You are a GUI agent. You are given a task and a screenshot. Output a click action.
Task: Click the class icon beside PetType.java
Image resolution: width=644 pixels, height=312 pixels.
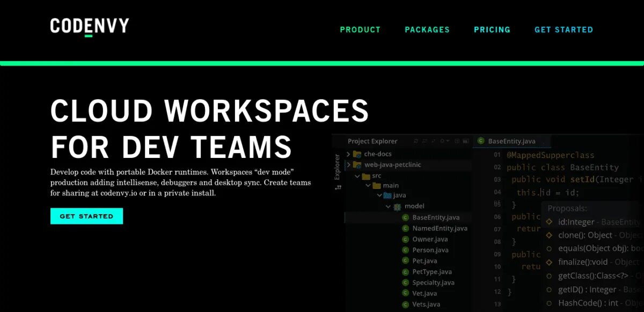(x=406, y=272)
